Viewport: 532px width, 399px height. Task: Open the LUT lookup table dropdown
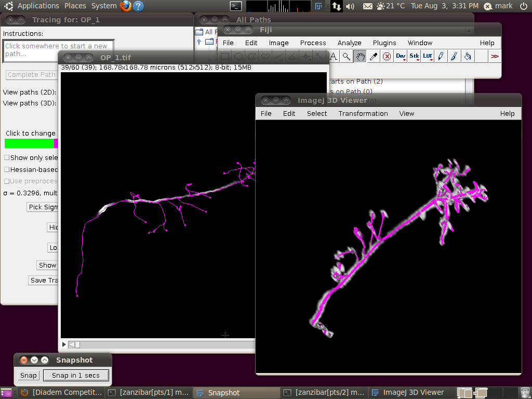pyautogui.click(x=428, y=56)
